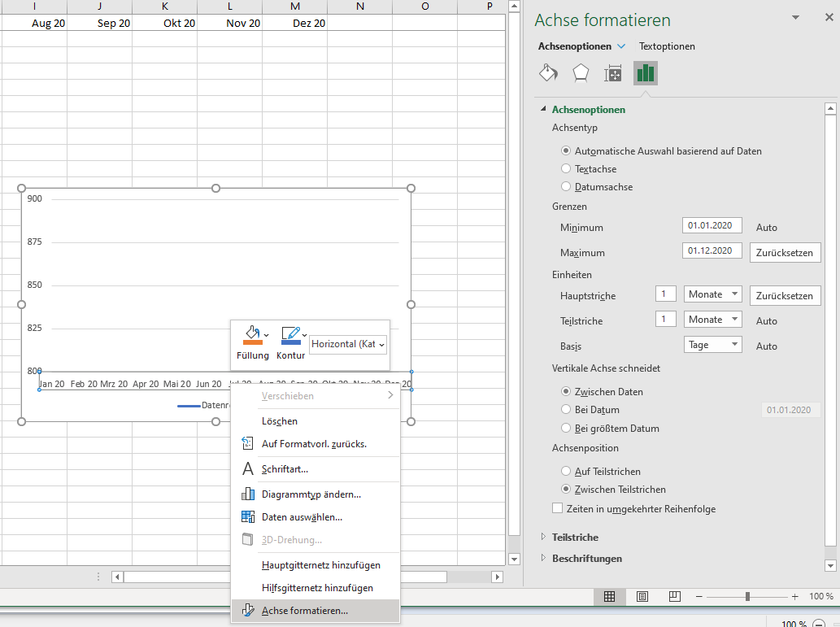Click Zurücksetzen button next to Maximum
Viewport: 840px width, 627px height.
pos(785,252)
